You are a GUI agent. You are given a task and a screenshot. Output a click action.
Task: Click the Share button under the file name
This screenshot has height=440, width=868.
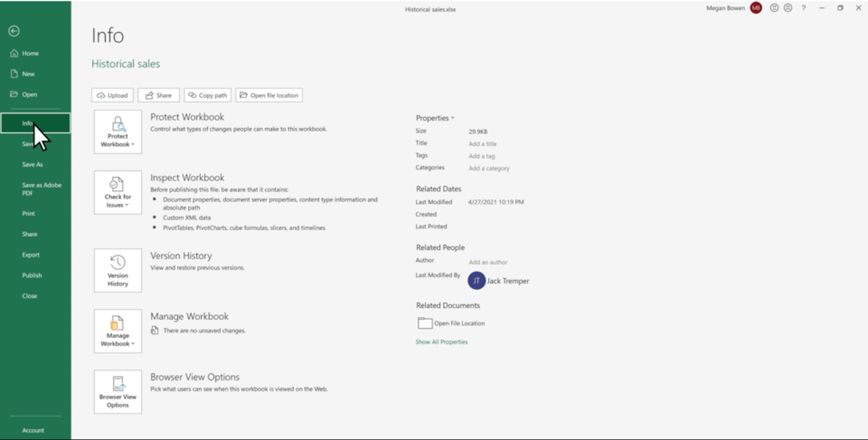coord(158,96)
